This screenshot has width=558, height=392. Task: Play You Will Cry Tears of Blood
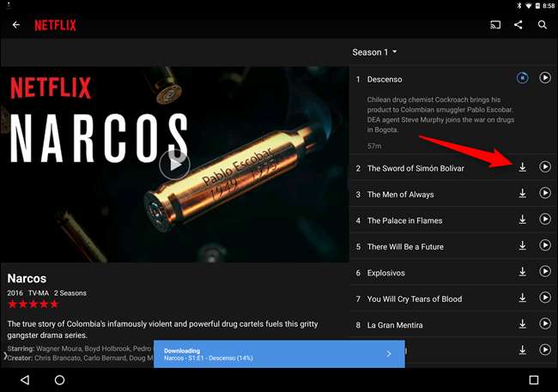[x=545, y=298]
